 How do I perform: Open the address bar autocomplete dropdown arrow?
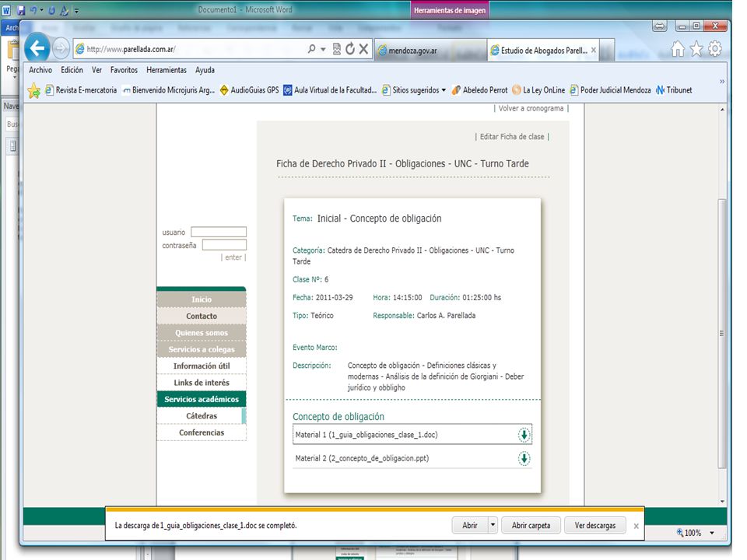pyautogui.click(x=323, y=49)
